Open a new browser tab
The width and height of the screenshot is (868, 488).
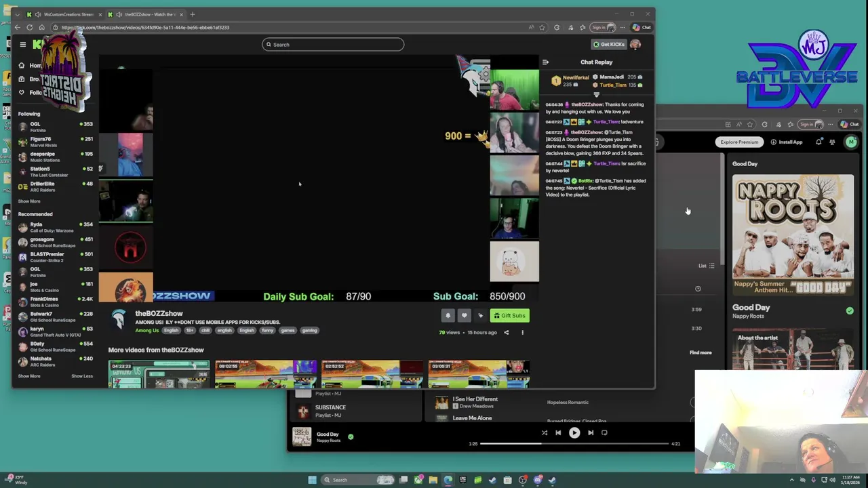[193, 14]
